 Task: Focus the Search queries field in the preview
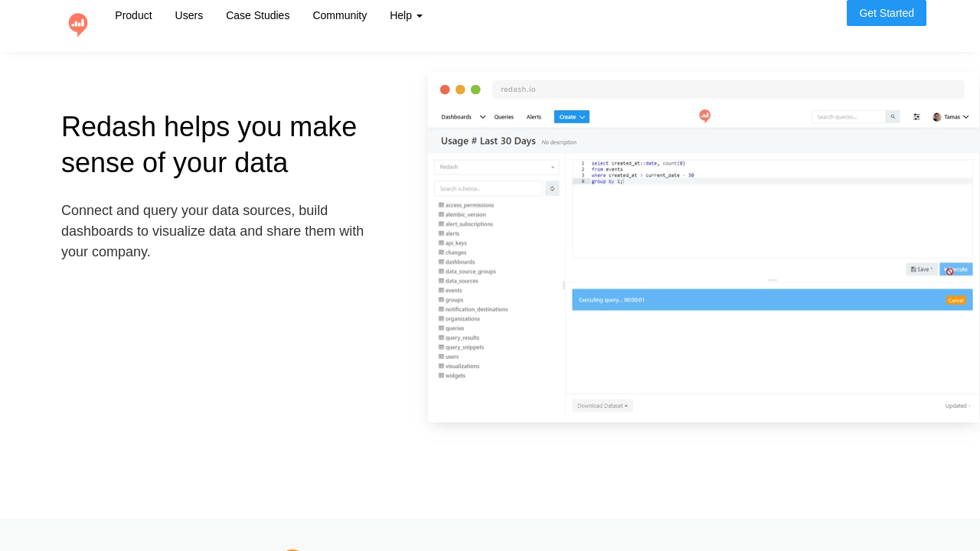(x=849, y=117)
